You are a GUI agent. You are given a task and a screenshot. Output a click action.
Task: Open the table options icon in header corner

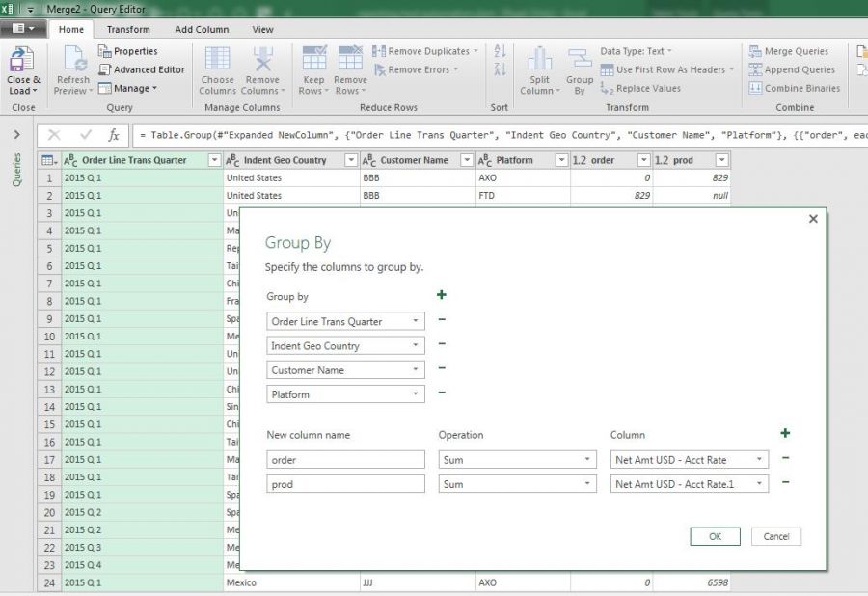point(49,160)
